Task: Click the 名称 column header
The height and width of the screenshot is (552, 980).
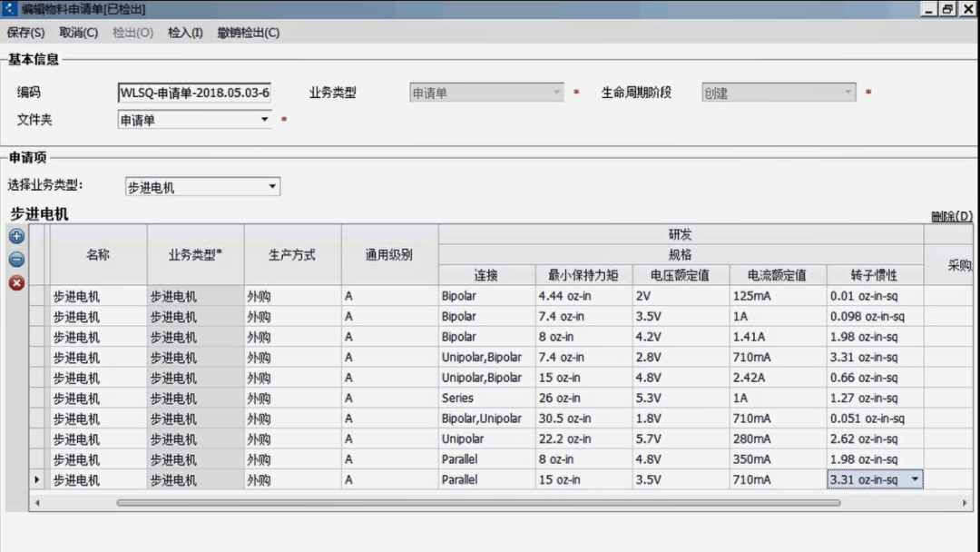Action: click(x=98, y=255)
